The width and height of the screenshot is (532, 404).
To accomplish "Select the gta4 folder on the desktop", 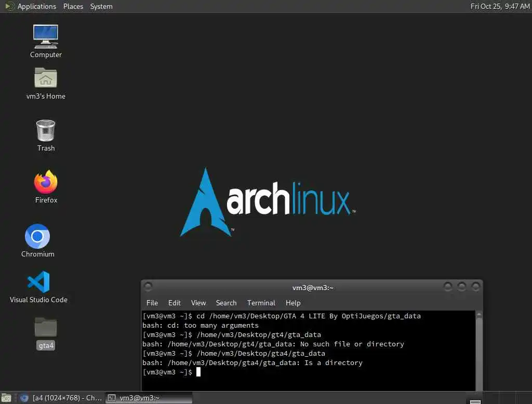I will 46,333.
